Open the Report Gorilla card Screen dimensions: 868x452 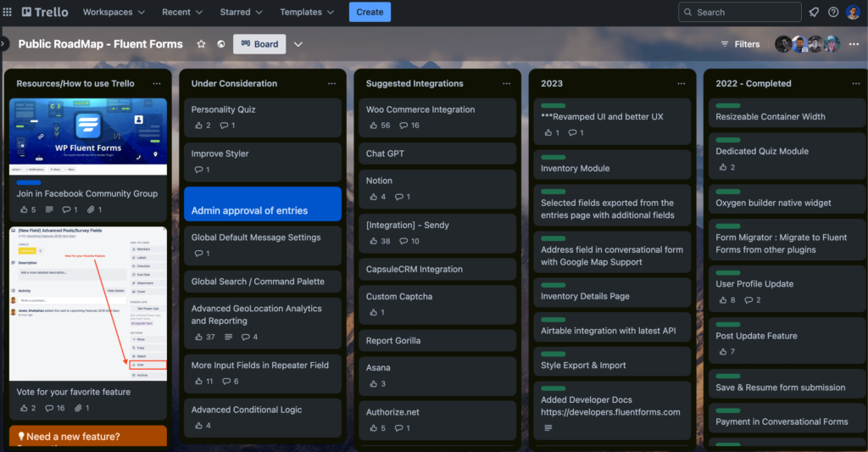(x=437, y=341)
